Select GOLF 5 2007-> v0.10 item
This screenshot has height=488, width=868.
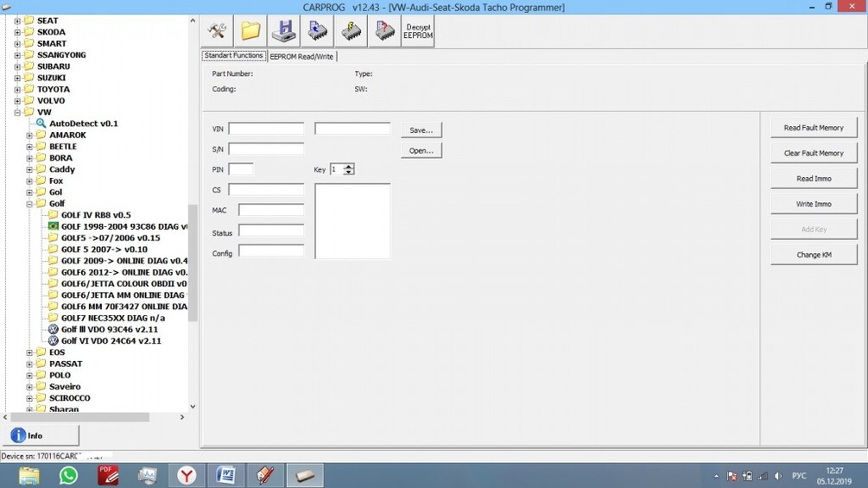104,250
